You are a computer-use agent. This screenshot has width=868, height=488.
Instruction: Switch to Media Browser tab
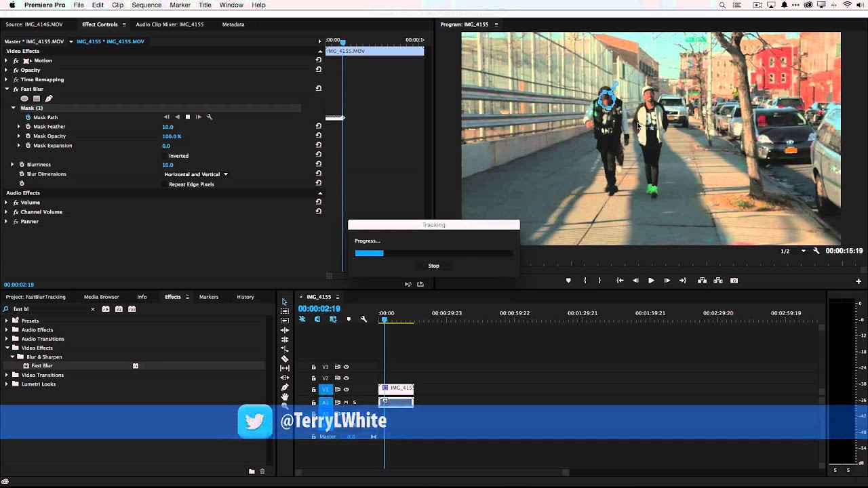click(101, 297)
